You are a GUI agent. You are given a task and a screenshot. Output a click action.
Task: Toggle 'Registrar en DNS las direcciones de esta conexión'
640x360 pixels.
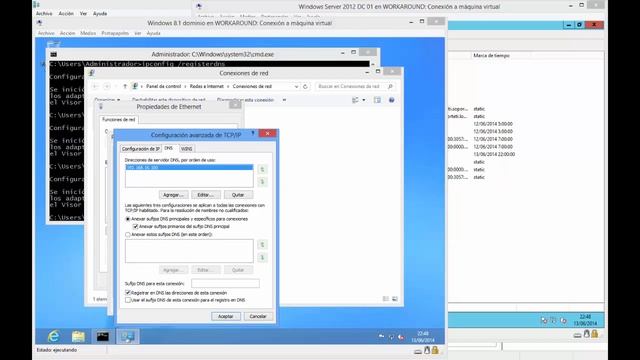tap(128, 293)
